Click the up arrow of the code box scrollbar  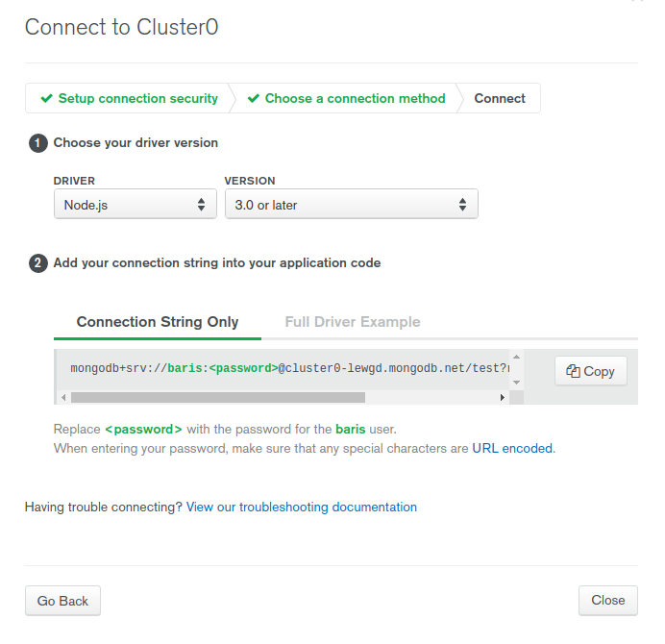pyautogui.click(x=517, y=357)
